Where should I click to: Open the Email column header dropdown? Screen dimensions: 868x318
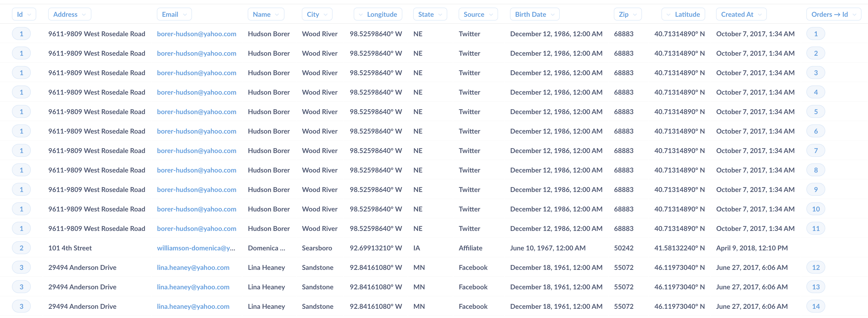[x=185, y=15]
